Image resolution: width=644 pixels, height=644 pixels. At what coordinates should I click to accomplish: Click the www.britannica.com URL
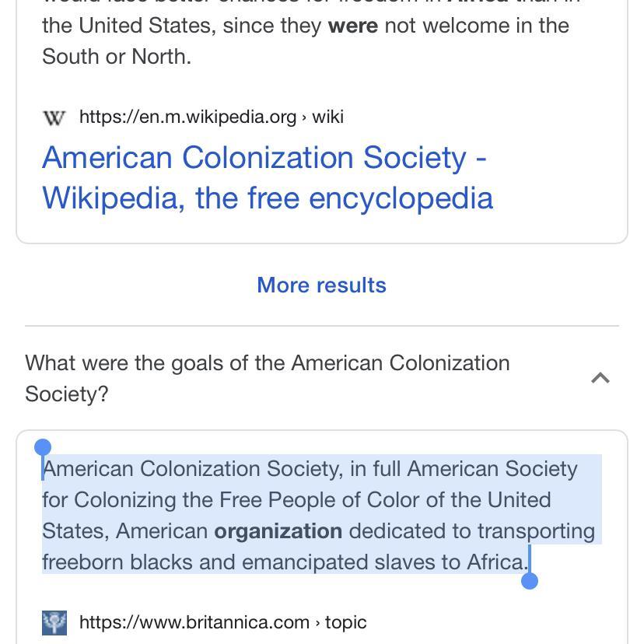(194, 622)
